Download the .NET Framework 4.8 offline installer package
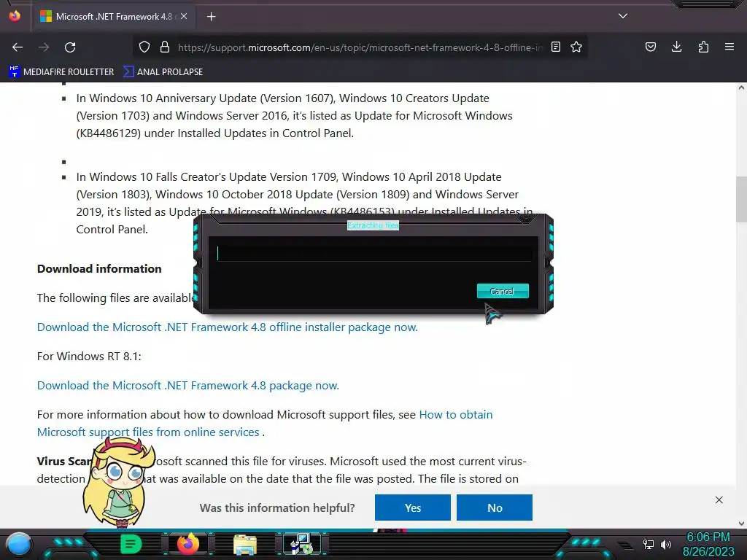The height and width of the screenshot is (560, 747). 228,327
